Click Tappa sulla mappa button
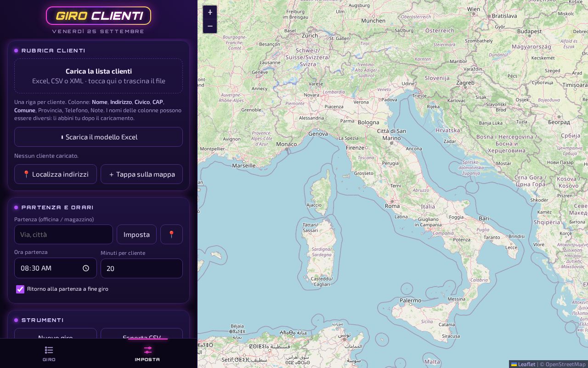 (141, 174)
